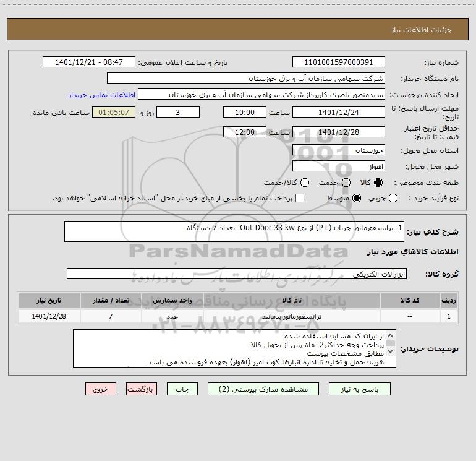Click the گروه کالا field ابزارآلات الکتریکی
Image resolution: width=476 pixels, height=461 pixels.
pos(237,274)
